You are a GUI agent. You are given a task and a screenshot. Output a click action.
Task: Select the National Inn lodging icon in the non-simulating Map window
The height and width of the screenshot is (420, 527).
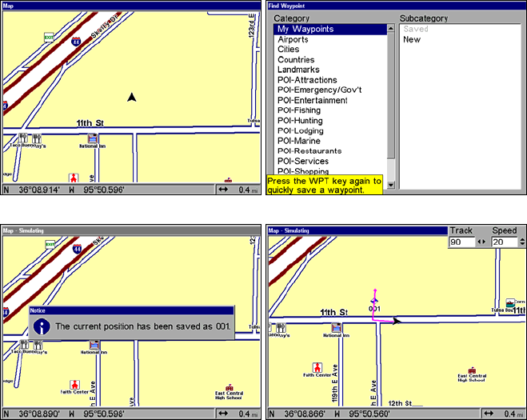[93, 138]
